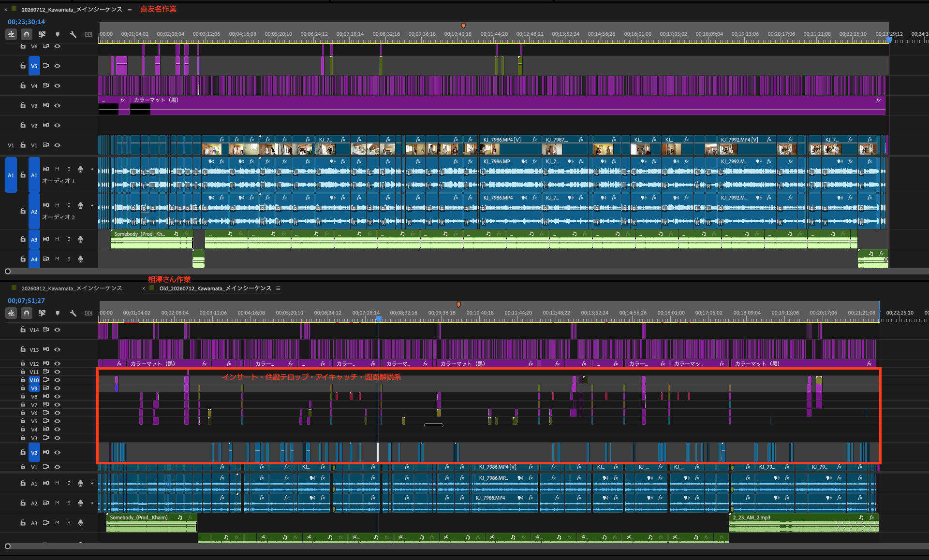Select KJ_7992.MP4 [V] clip in top timeline
The image size is (929, 560).
point(746,145)
